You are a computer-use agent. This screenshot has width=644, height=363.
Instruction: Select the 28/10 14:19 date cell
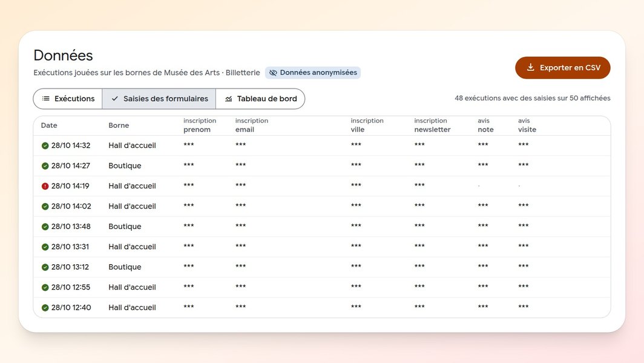[70, 186]
